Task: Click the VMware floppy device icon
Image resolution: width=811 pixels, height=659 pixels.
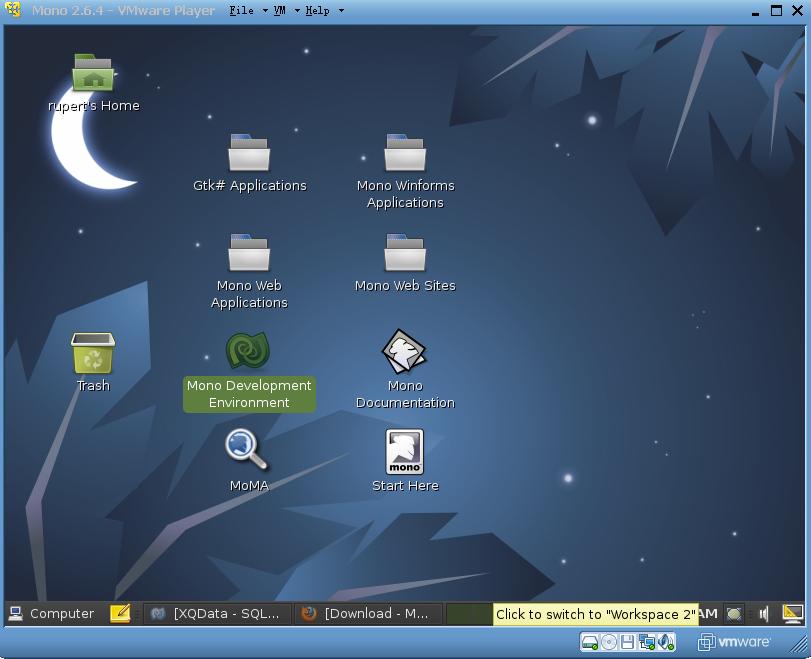Action: tap(627, 642)
